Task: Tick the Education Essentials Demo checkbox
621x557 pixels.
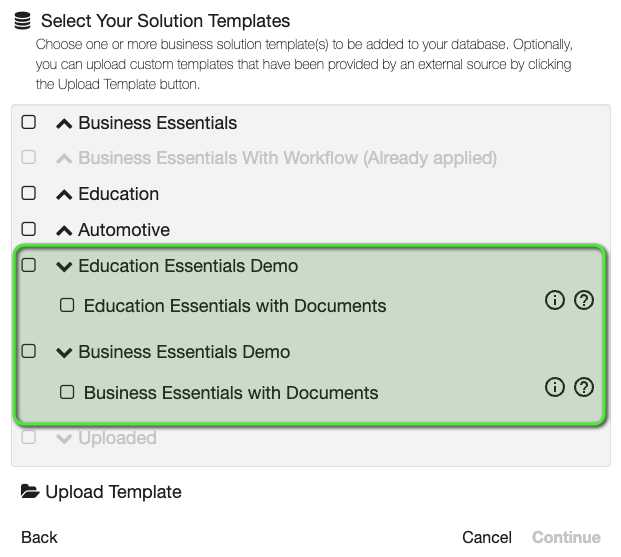Action: point(29,265)
